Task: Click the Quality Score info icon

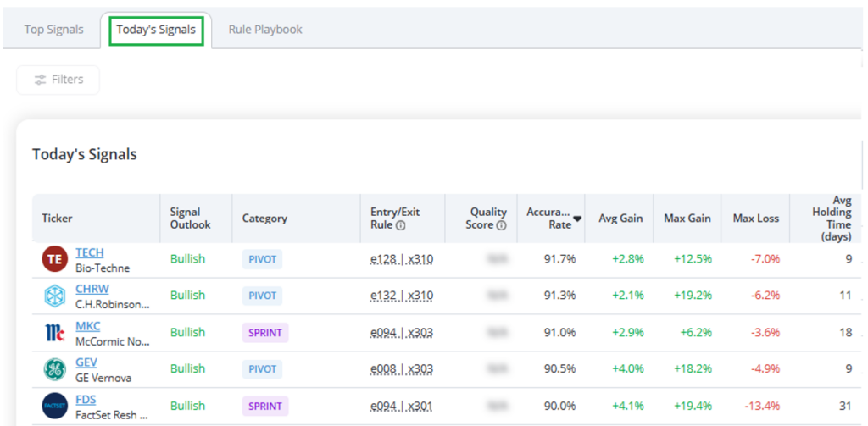Action: 501,225
